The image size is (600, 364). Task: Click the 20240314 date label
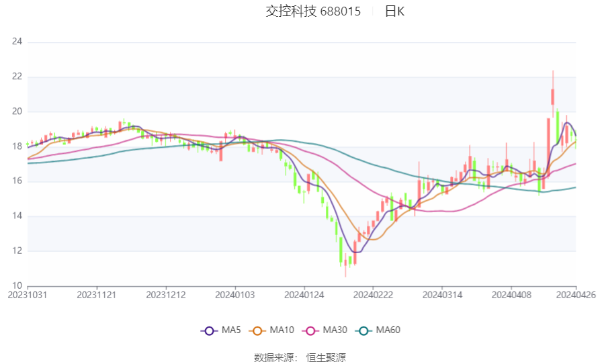click(x=442, y=295)
